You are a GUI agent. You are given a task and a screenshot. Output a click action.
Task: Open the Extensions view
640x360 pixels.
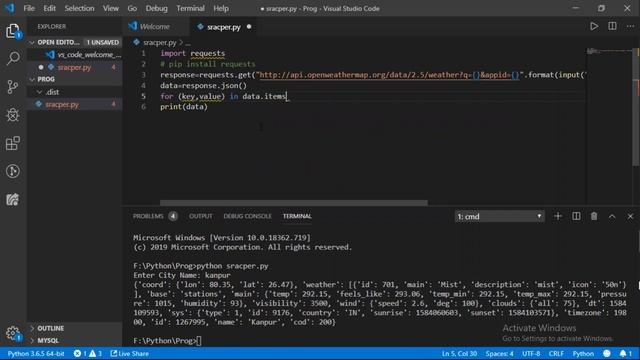[13, 143]
